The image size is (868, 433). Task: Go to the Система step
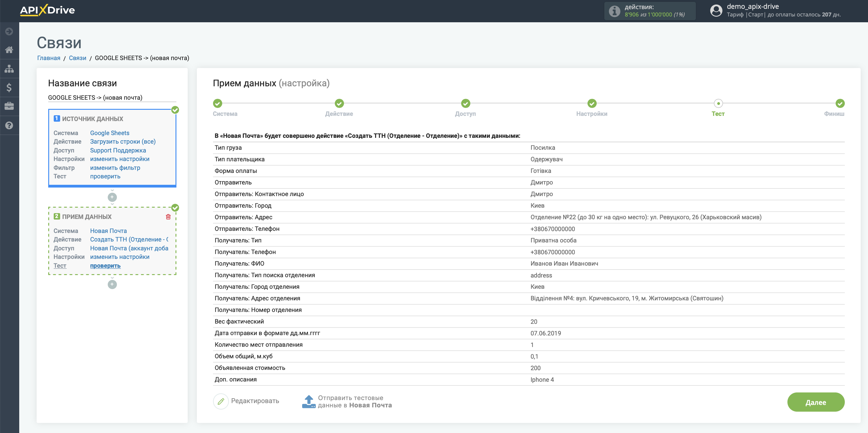pyautogui.click(x=218, y=103)
